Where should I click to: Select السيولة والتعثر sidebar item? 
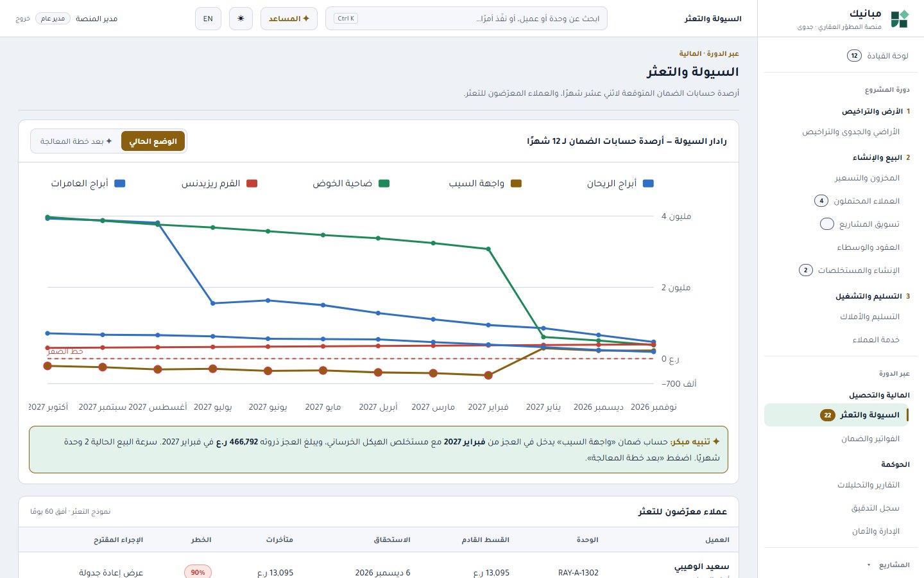coord(836,415)
